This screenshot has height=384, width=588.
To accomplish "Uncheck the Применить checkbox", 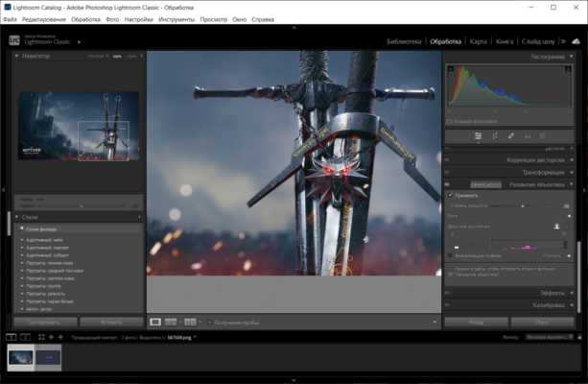I will click(451, 195).
